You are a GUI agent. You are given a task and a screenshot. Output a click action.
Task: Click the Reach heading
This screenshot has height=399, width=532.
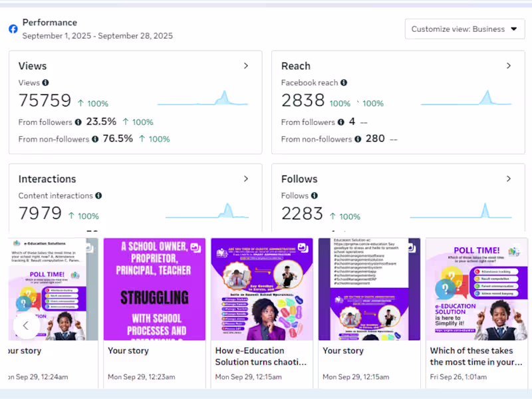pos(296,66)
